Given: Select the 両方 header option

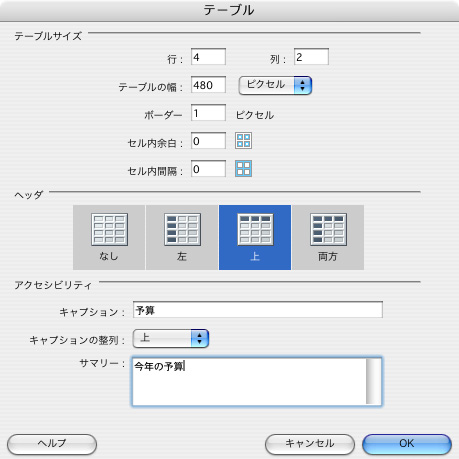Looking at the screenshot, I should [x=328, y=237].
